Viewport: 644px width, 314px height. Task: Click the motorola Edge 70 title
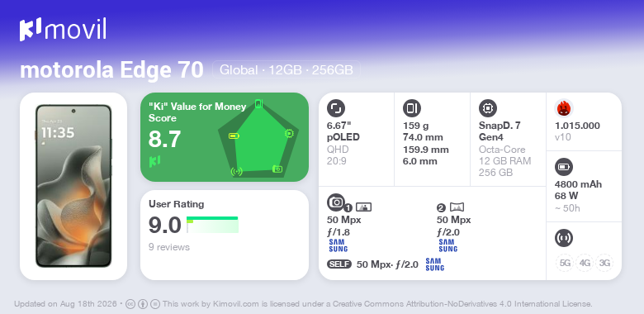pos(111,70)
